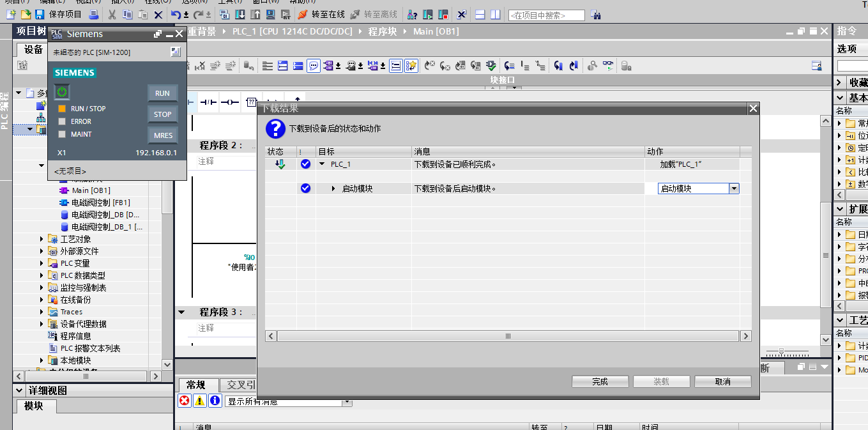Collapse 程序段 3 network section
868x430 pixels.
click(x=181, y=312)
